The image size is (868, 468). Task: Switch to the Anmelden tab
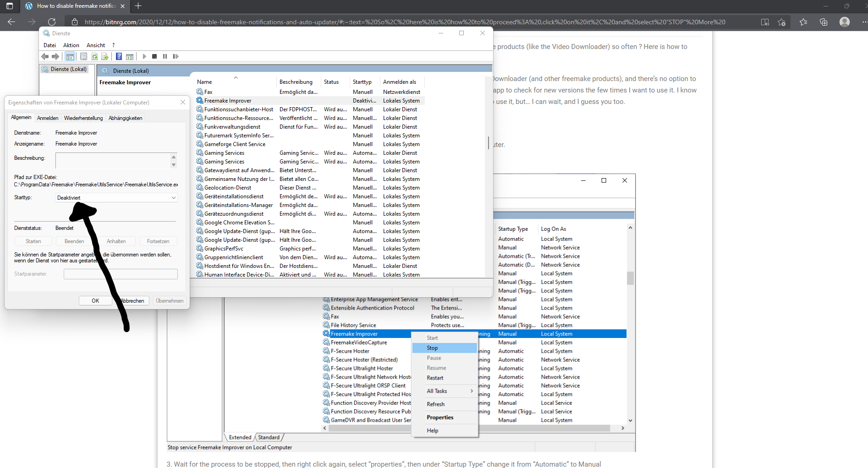[x=48, y=118]
